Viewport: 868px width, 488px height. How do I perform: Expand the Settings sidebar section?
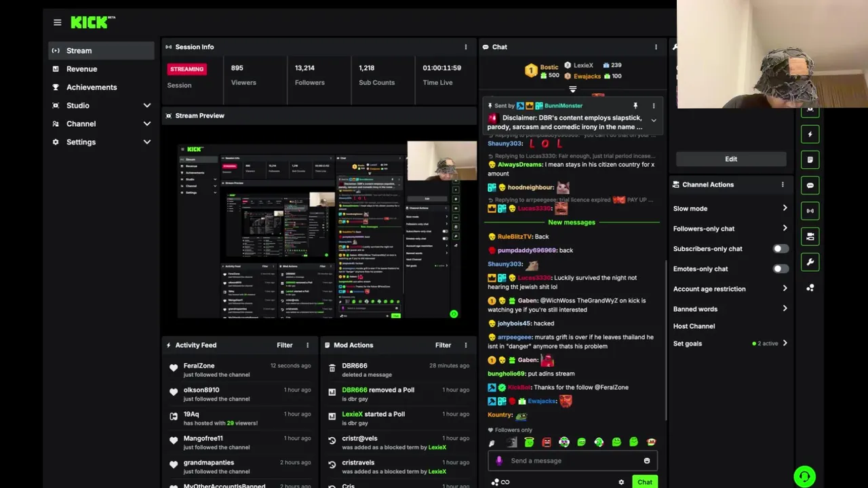tap(146, 142)
